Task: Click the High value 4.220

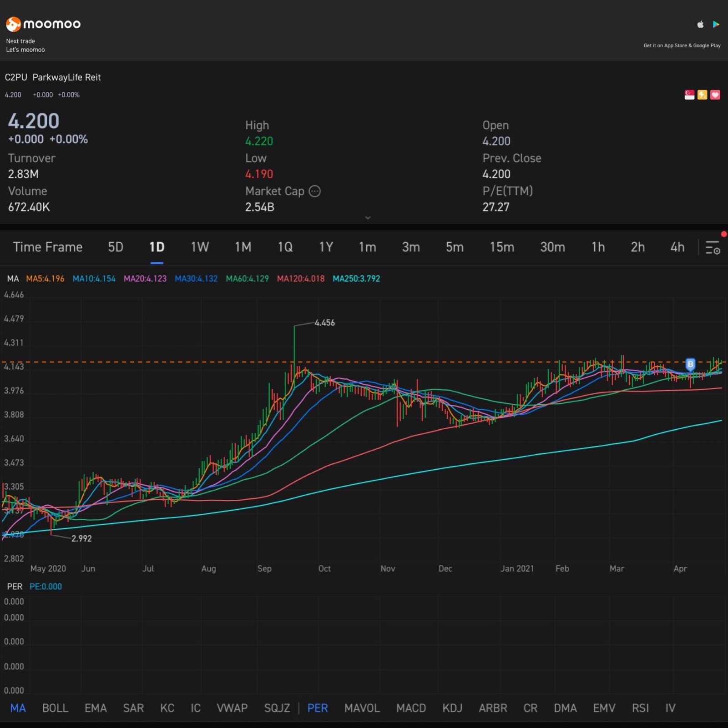Action: [259, 141]
